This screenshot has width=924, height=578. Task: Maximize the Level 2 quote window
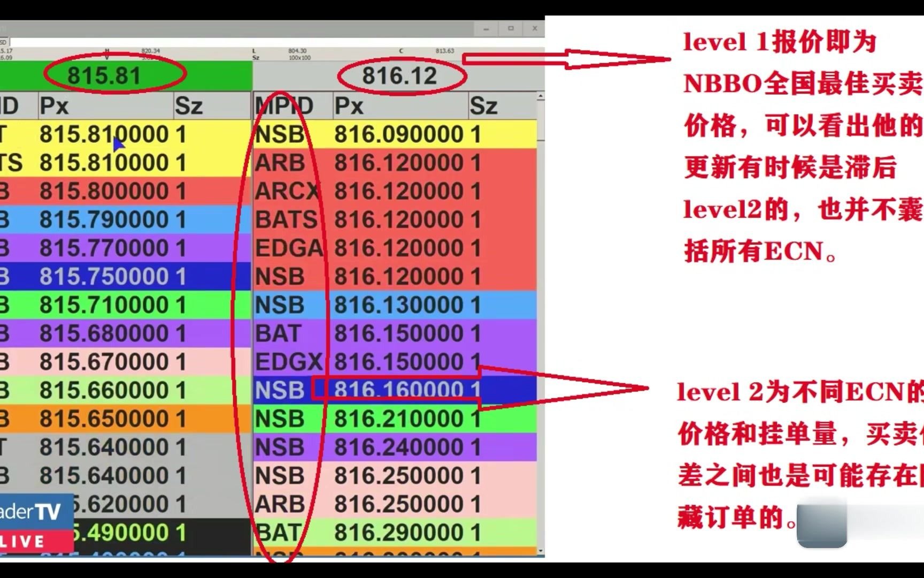[x=511, y=29]
